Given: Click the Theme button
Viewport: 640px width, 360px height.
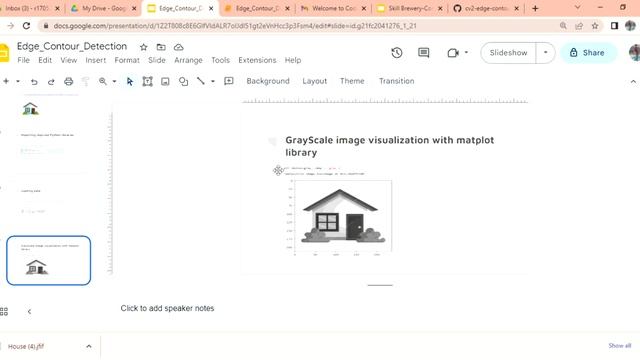Looking at the screenshot, I should pyautogui.click(x=352, y=81).
